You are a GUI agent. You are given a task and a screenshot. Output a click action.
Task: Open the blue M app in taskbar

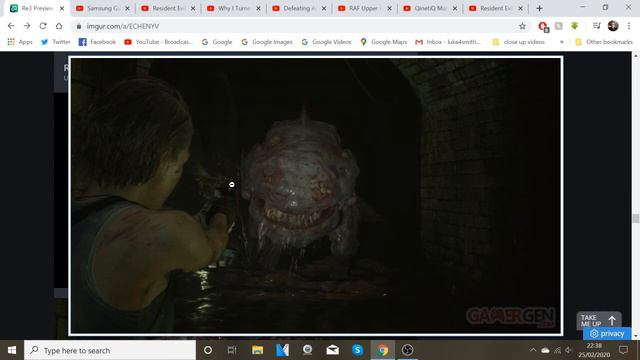pos(282,350)
